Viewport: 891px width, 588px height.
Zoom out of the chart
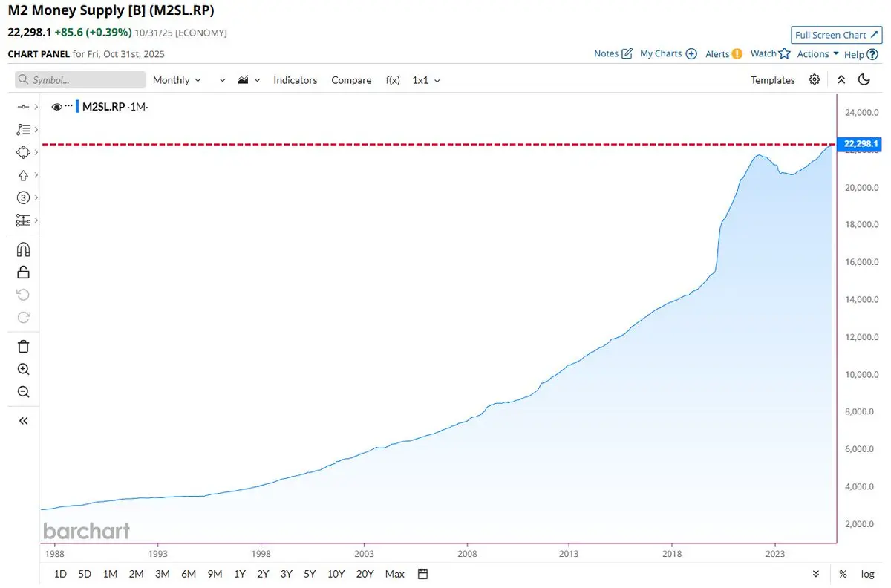(x=23, y=392)
